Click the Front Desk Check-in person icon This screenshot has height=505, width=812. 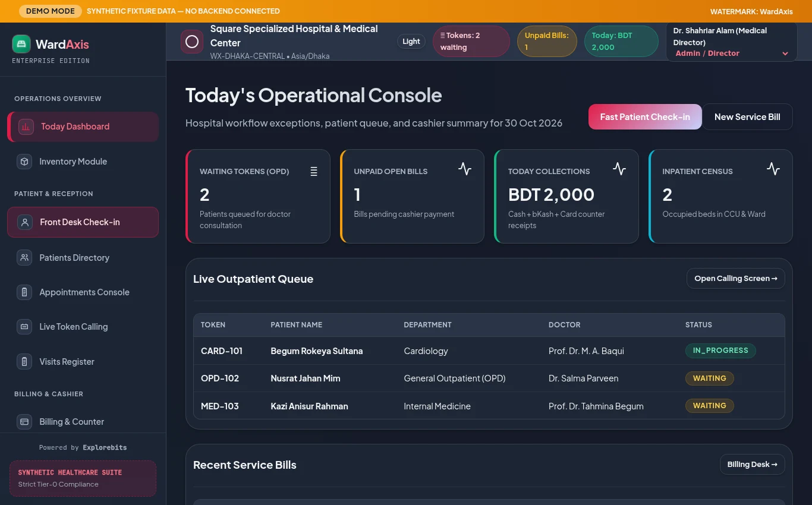[25, 222]
